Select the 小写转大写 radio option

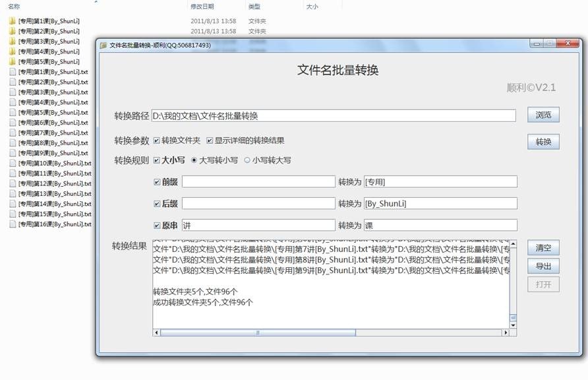tap(247, 160)
